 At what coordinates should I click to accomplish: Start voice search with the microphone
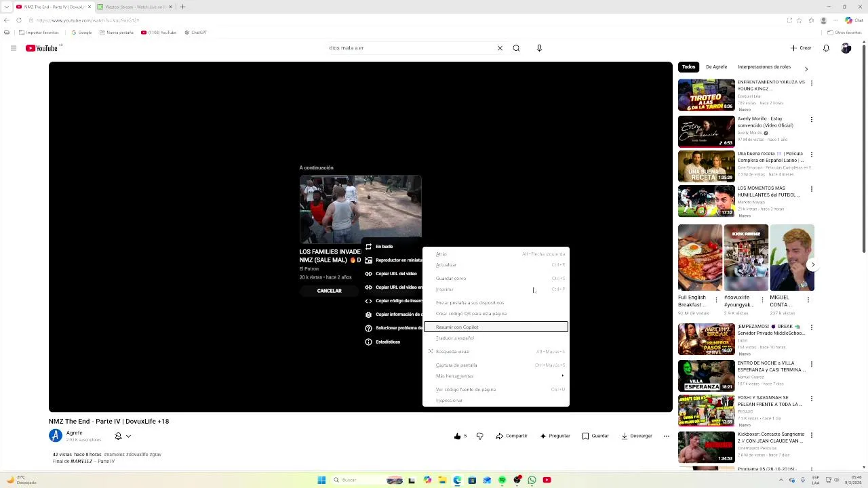point(539,48)
